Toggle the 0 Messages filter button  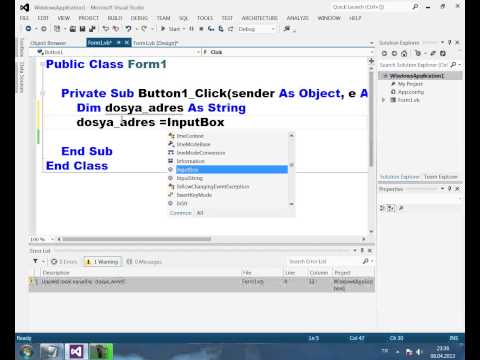point(144,262)
